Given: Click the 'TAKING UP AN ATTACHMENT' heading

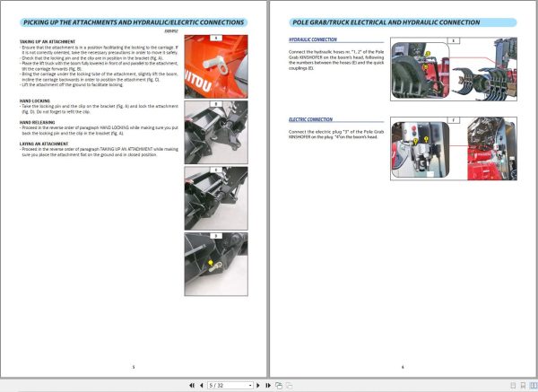Looking at the screenshot, I should pyautogui.click(x=47, y=41).
